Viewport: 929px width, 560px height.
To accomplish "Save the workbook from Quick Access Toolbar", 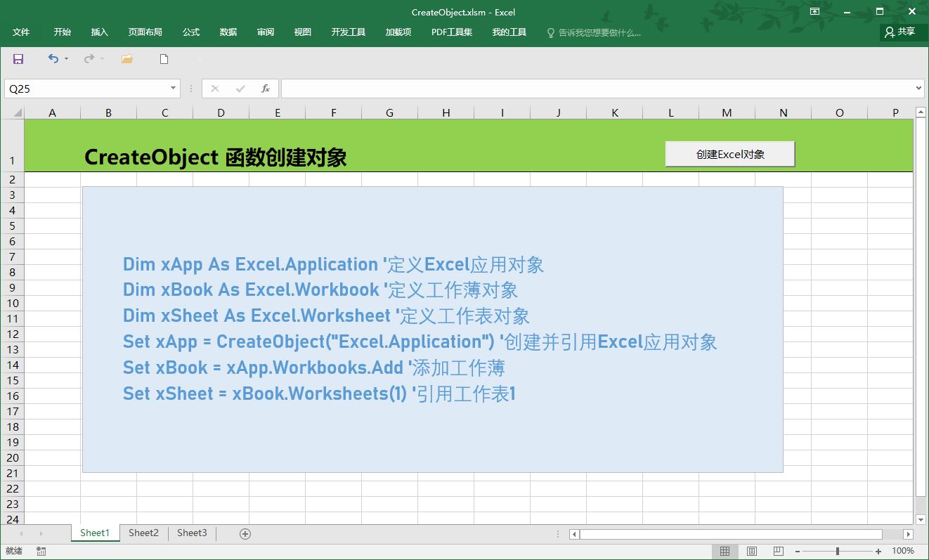I will coord(17,59).
